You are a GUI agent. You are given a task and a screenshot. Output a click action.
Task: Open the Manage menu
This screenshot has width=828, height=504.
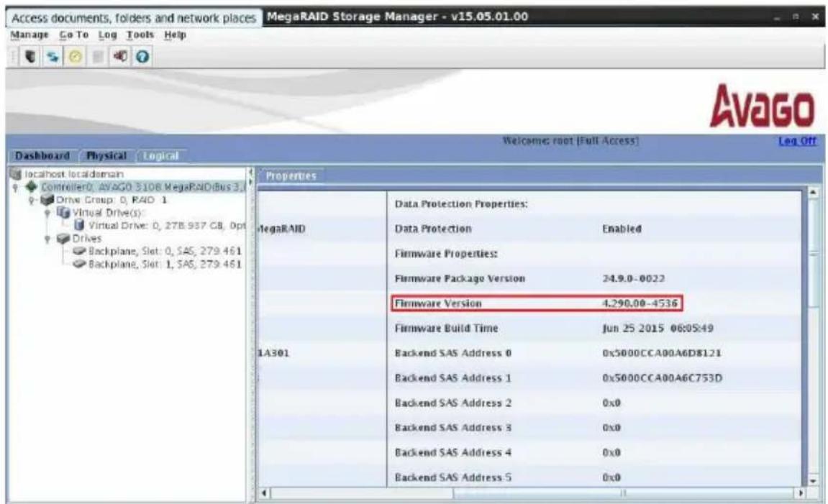pos(29,35)
